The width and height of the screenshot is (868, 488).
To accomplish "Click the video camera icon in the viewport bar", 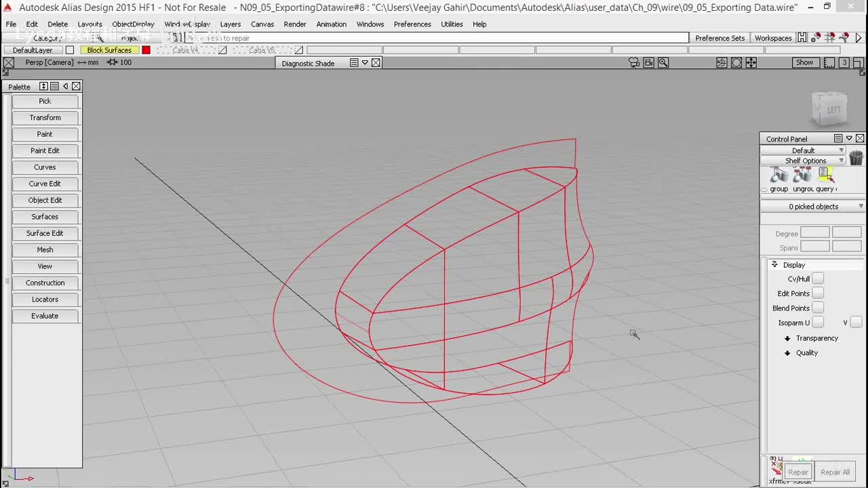I will (649, 62).
